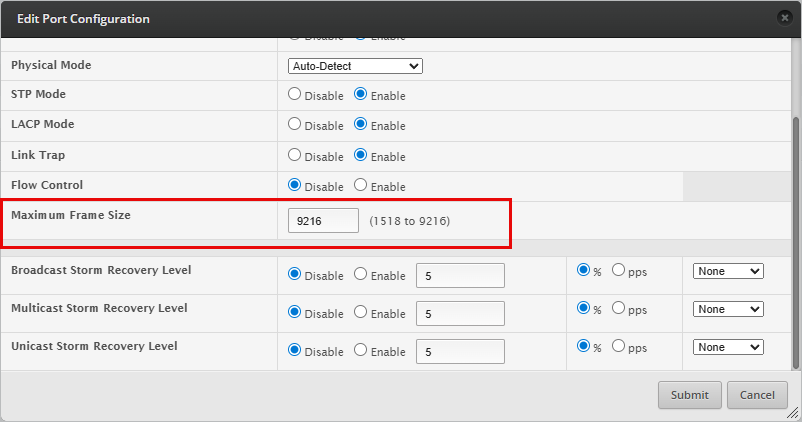Select Enable for Broadcast Storm Recovery Level
802x422 pixels.
pyautogui.click(x=361, y=274)
